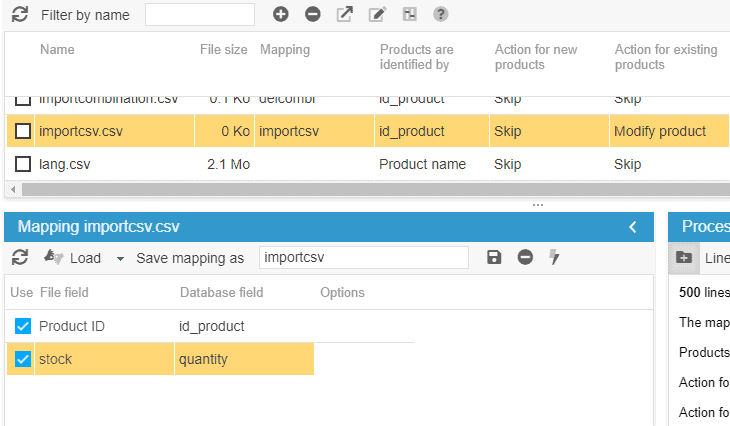Open the help question mark icon
The height and width of the screenshot is (426, 730).
pyautogui.click(x=441, y=15)
